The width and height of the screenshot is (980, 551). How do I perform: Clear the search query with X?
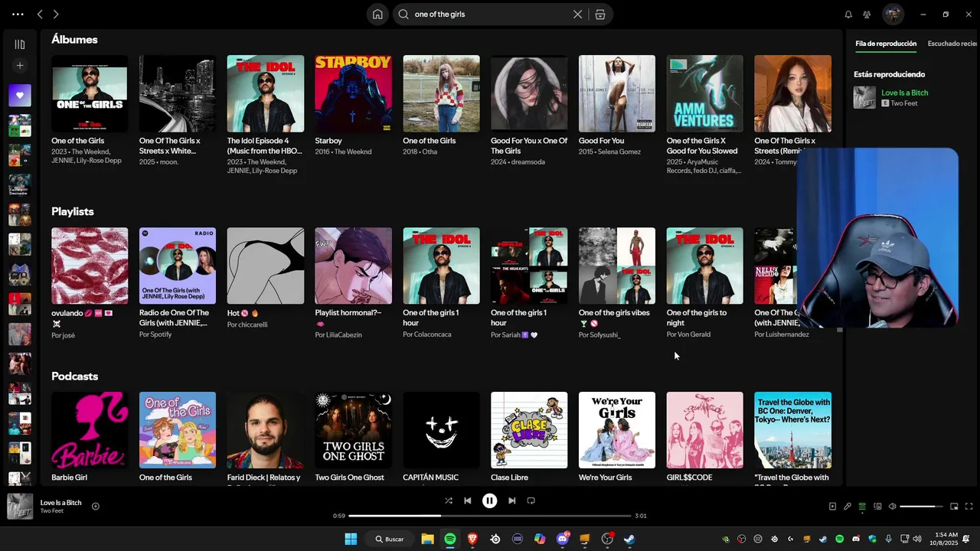tap(578, 14)
